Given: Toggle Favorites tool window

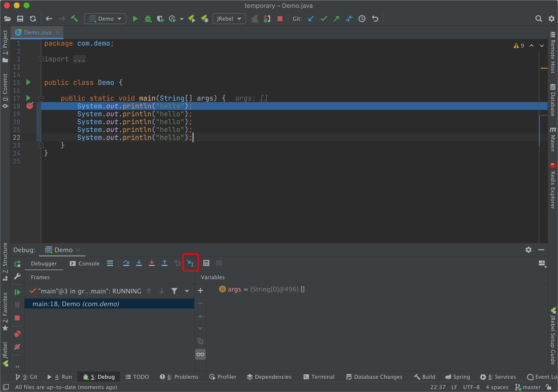Looking at the screenshot, I should (x=5, y=312).
